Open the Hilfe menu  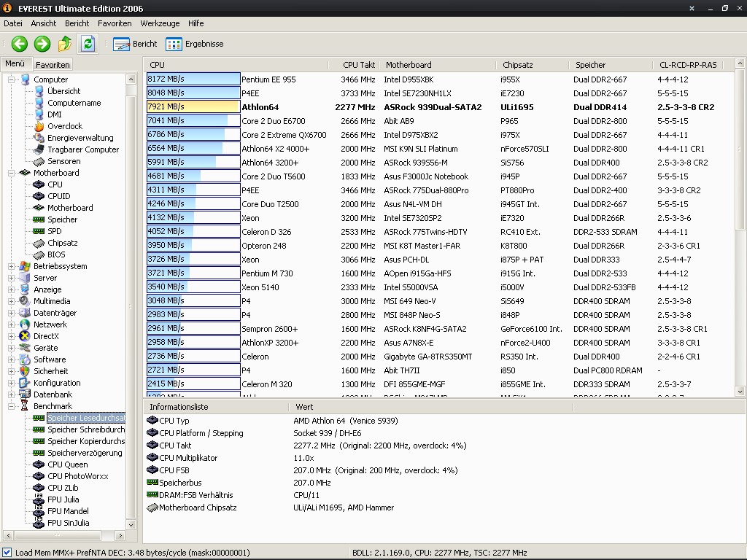coord(196,23)
